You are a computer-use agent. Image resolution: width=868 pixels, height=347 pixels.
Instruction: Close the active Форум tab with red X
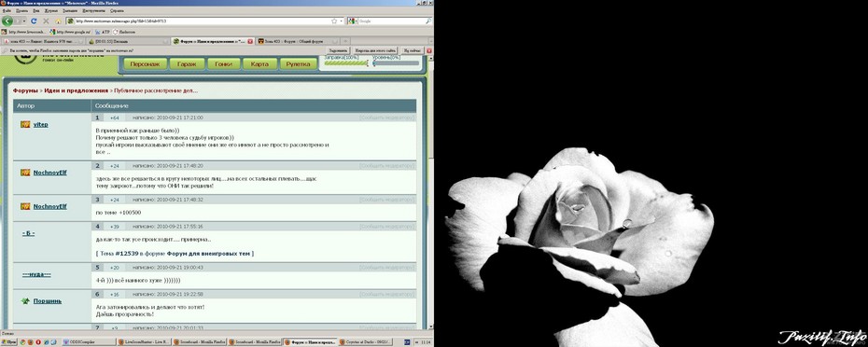point(250,41)
